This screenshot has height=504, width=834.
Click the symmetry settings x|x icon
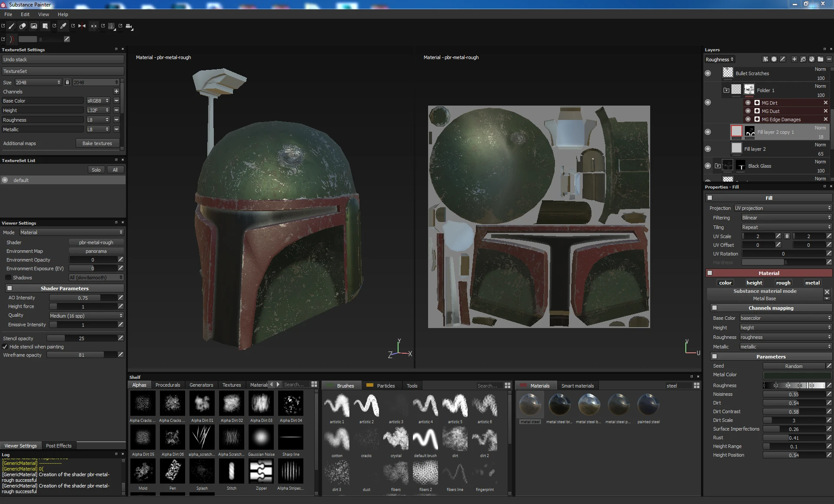coord(93,26)
